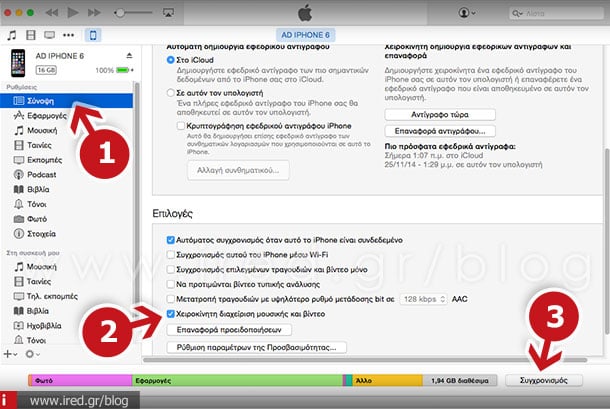Click the 100% battery indicator
This screenshot has height=409, width=610.
pyautogui.click(x=114, y=70)
